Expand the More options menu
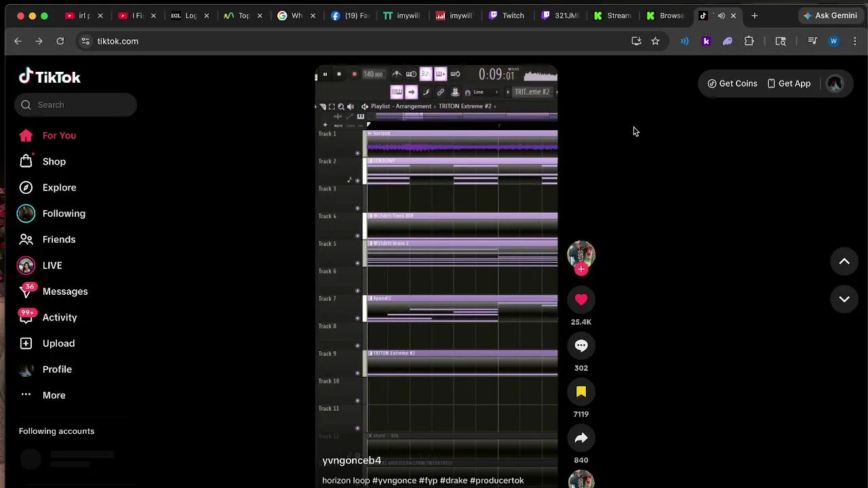Image resolution: width=868 pixels, height=488 pixels. (54, 395)
